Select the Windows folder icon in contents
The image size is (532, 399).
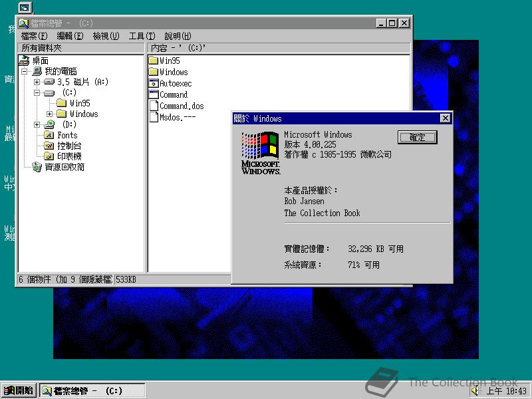click(154, 72)
